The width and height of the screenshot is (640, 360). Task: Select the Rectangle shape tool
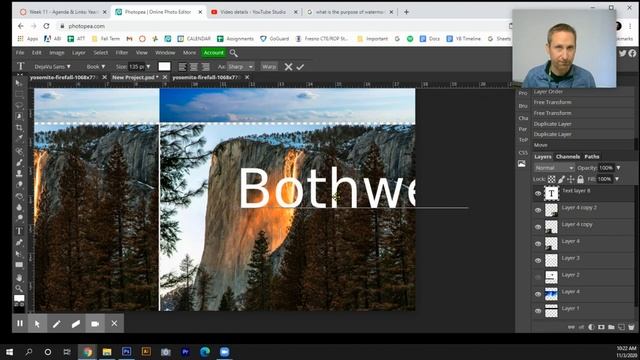coord(19,265)
